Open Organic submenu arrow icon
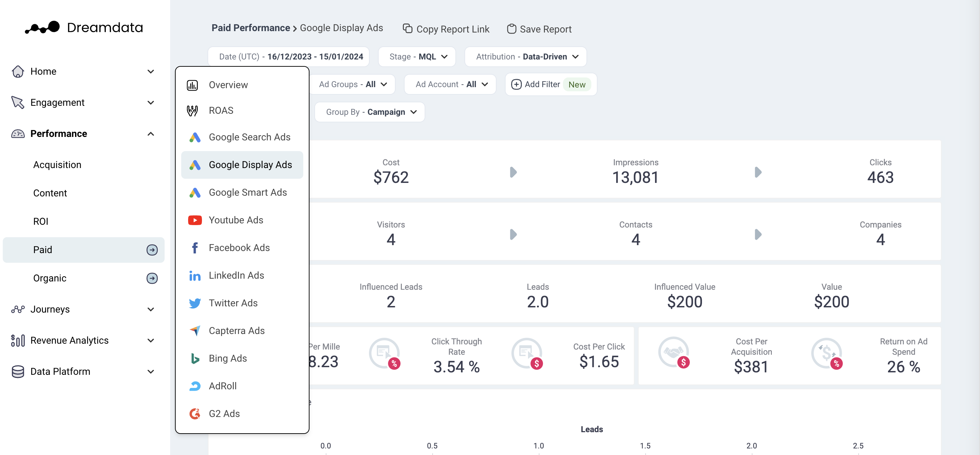The image size is (980, 455). tap(152, 278)
